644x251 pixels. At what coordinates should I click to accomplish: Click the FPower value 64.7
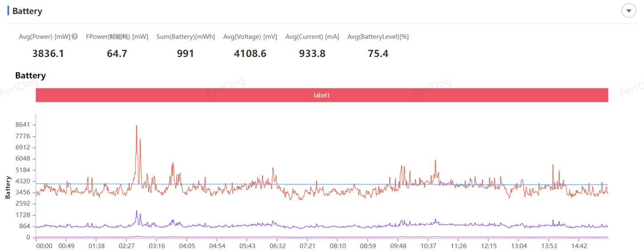coord(117,54)
